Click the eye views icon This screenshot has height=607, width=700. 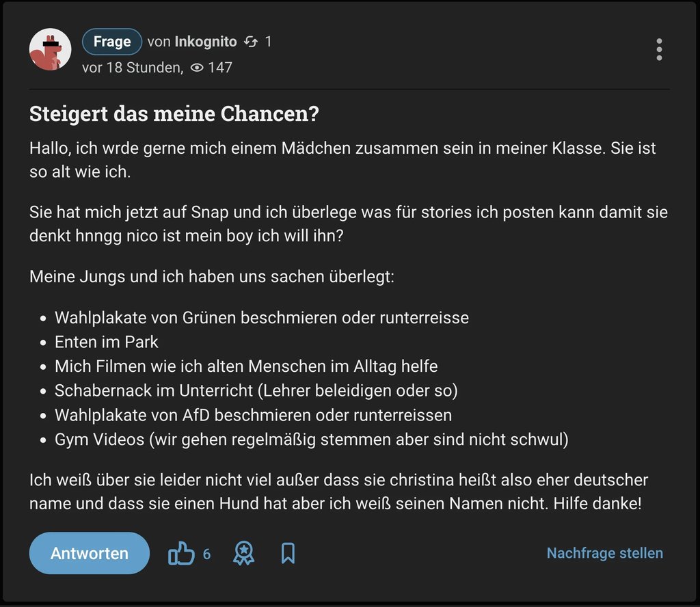tap(197, 68)
